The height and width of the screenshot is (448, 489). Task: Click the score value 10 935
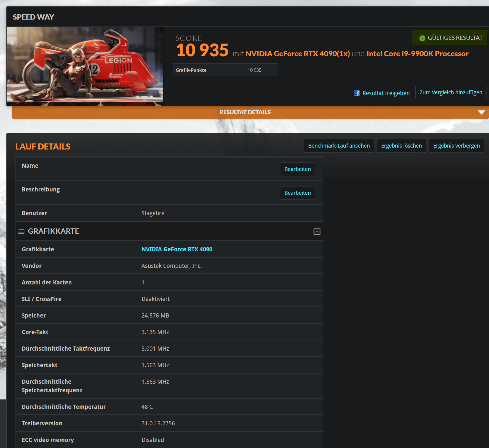click(x=202, y=50)
